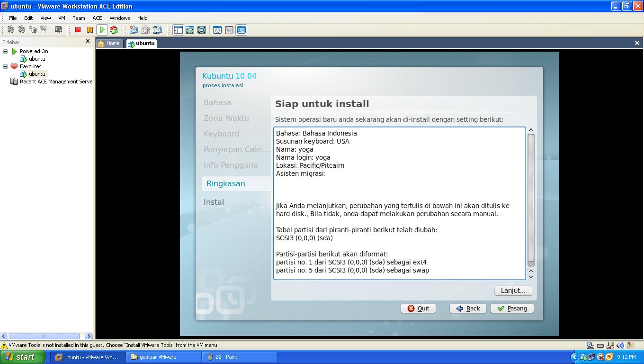
Task: Click the network adapter status icon with red X
Action: click(x=610, y=346)
